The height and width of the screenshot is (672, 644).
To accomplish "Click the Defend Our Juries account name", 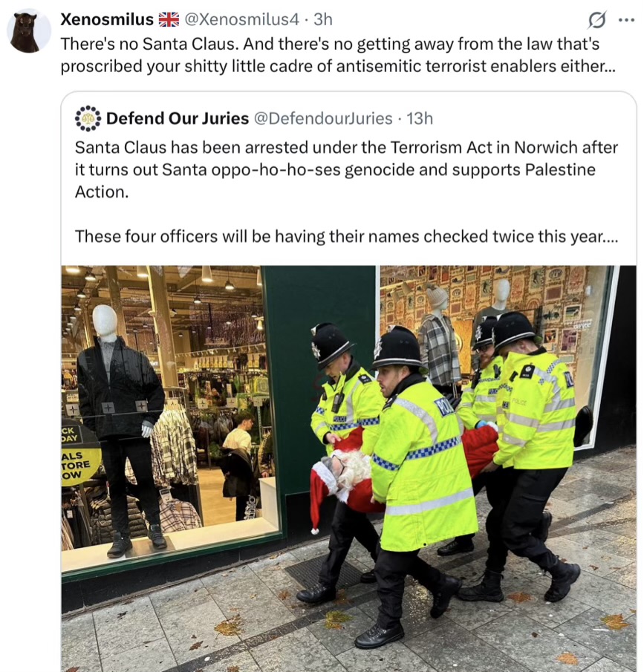I will click(178, 118).
